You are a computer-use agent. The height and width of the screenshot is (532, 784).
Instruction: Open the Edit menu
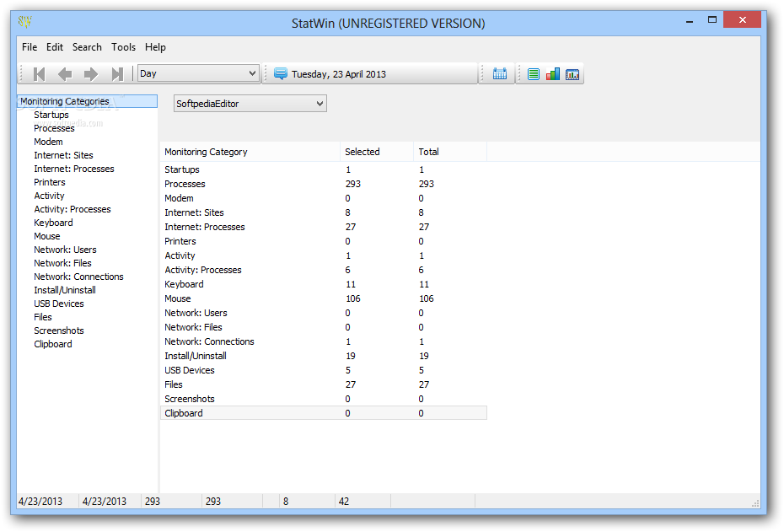click(x=55, y=47)
